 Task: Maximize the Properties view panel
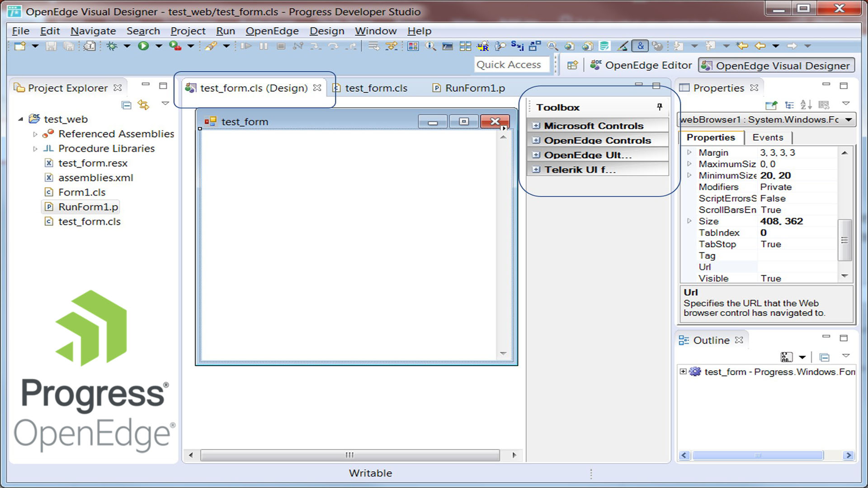click(x=844, y=85)
